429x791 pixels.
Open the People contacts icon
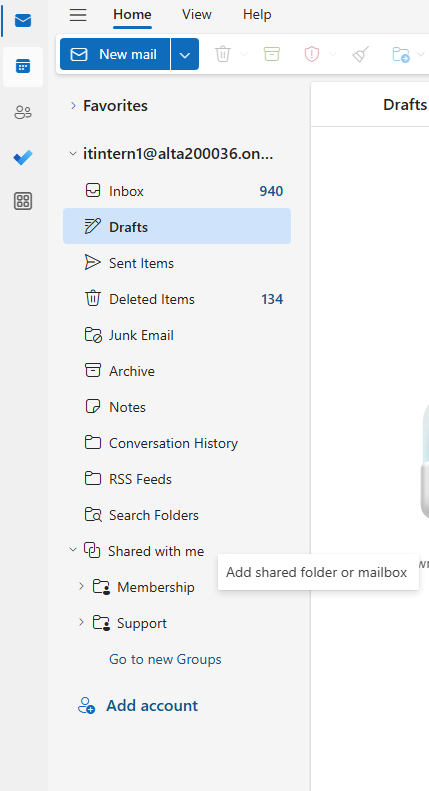tap(23, 112)
